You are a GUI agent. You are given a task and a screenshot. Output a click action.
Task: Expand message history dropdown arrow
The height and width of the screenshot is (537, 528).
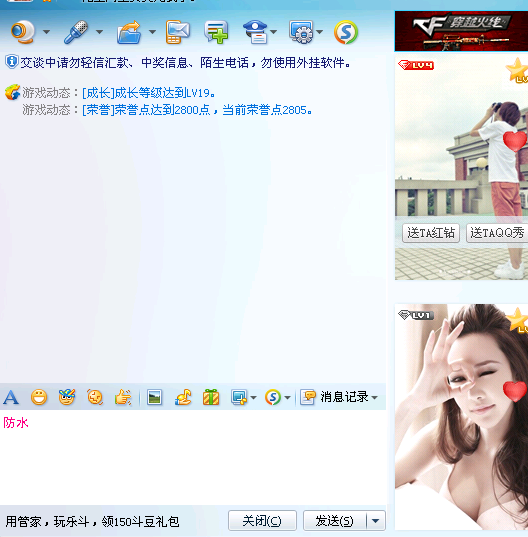pos(375,398)
